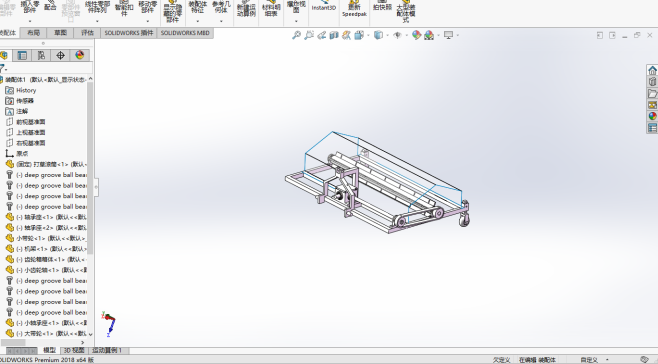Click the Smart Fasteners (智能扣件) tool
Image resolution: width=658 pixels, height=364 pixels.
[x=124, y=8]
